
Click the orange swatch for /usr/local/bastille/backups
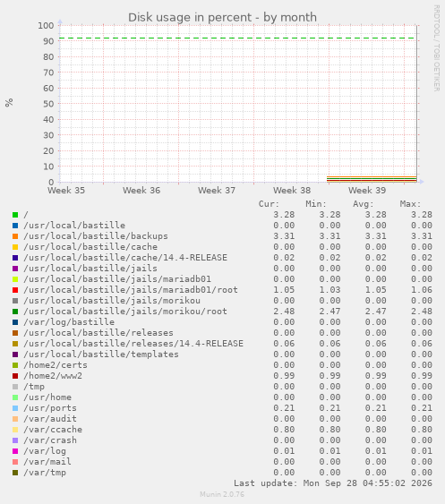[15, 236]
